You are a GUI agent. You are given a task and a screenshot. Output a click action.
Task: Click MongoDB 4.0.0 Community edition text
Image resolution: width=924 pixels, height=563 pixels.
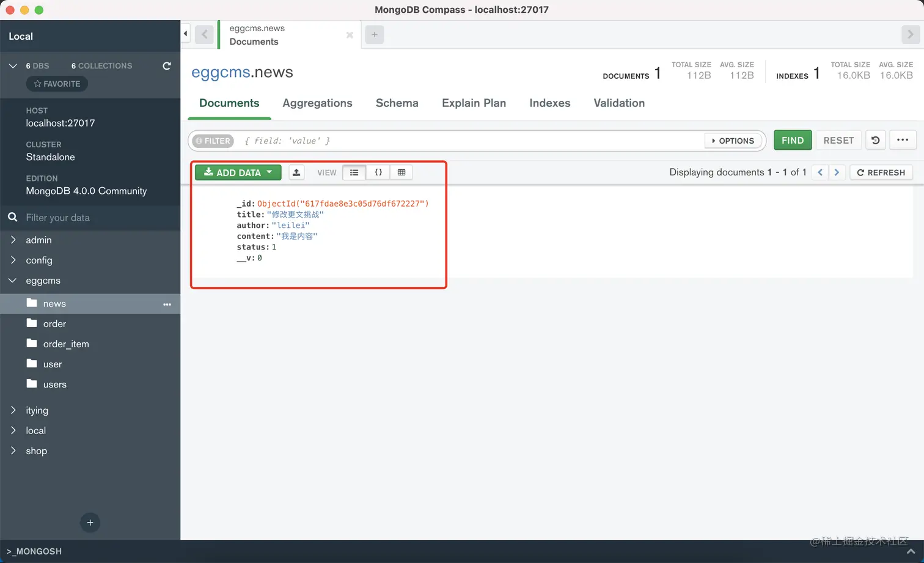86,191
